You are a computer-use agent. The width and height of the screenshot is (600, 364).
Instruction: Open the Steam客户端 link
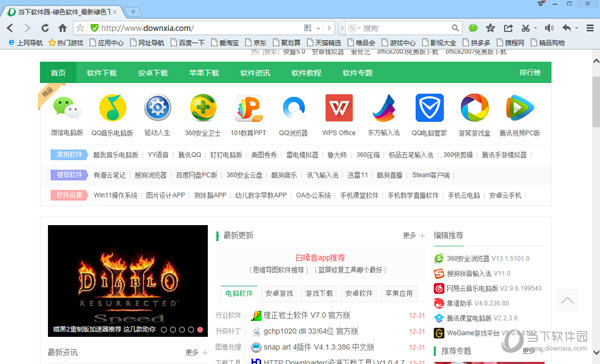click(x=431, y=175)
